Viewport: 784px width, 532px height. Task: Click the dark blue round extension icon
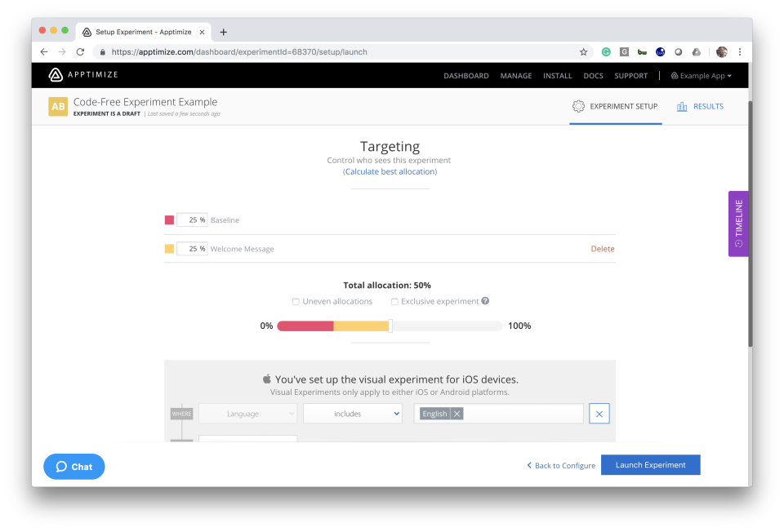click(661, 52)
